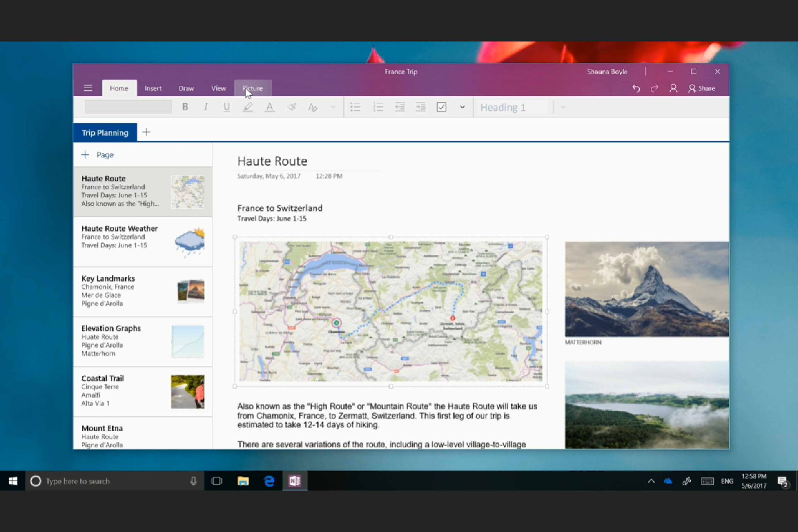This screenshot has height=532, width=798.
Task: Open the font color tool
Action: (x=269, y=107)
